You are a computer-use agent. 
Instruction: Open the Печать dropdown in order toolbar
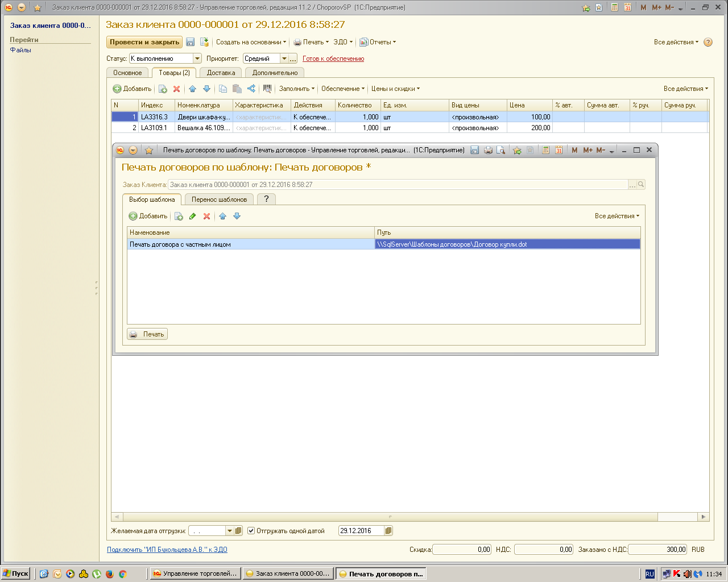(x=311, y=42)
